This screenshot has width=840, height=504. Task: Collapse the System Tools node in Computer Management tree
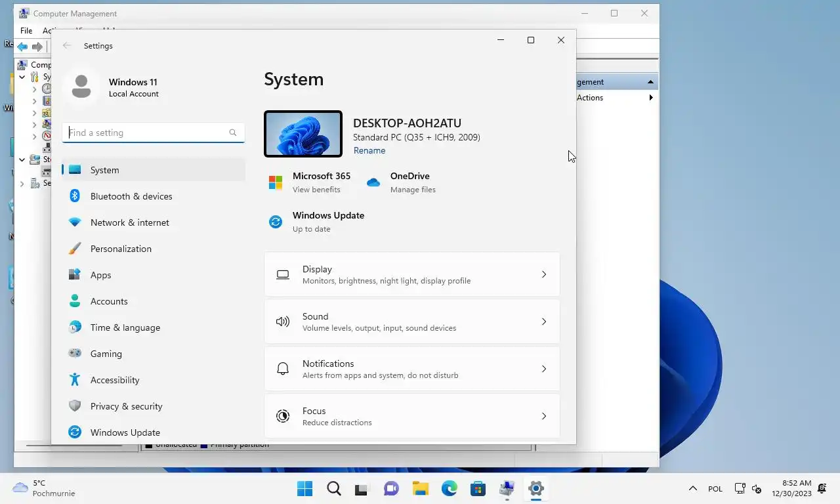pyautogui.click(x=22, y=77)
